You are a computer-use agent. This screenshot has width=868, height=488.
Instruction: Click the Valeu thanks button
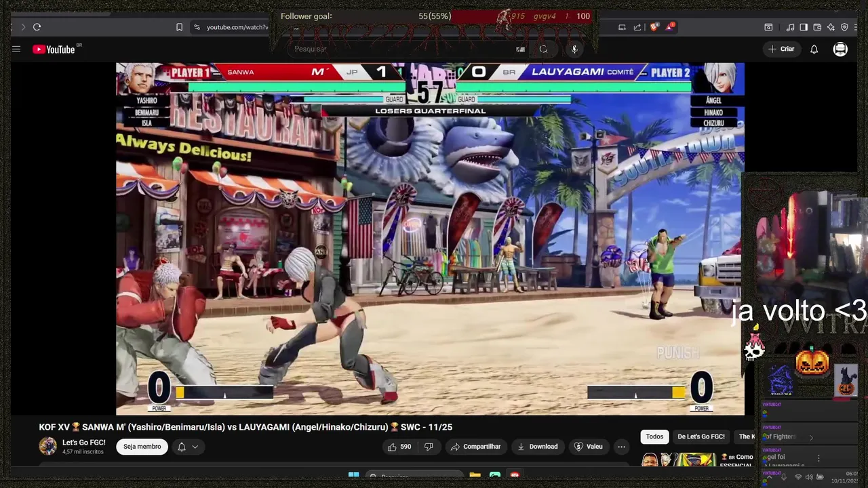pos(588,447)
